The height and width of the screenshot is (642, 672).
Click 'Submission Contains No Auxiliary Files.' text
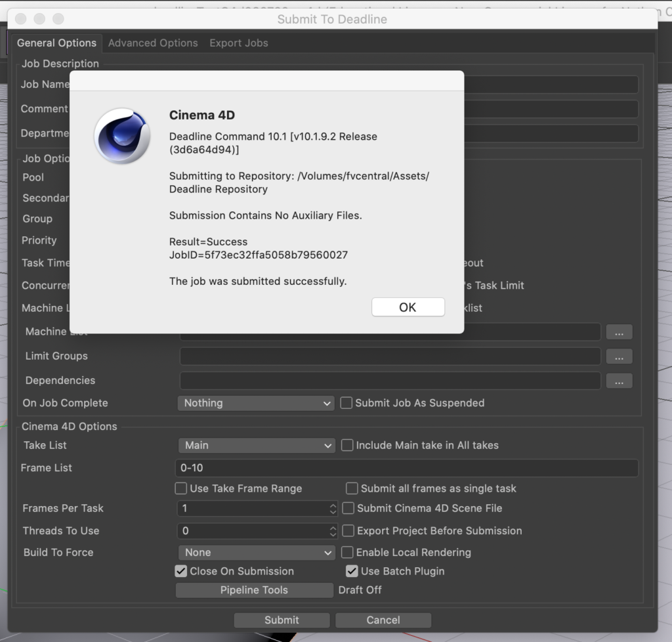point(266,215)
